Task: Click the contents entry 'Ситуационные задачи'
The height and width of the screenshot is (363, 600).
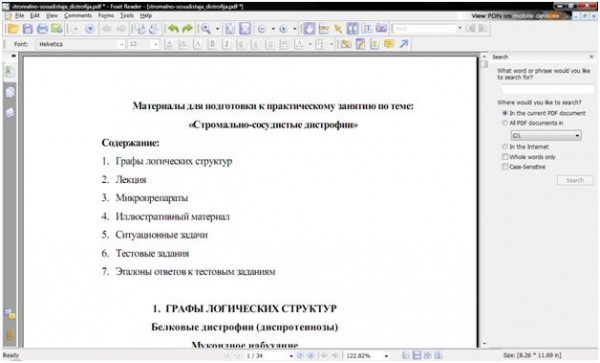Action: [x=161, y=234]
